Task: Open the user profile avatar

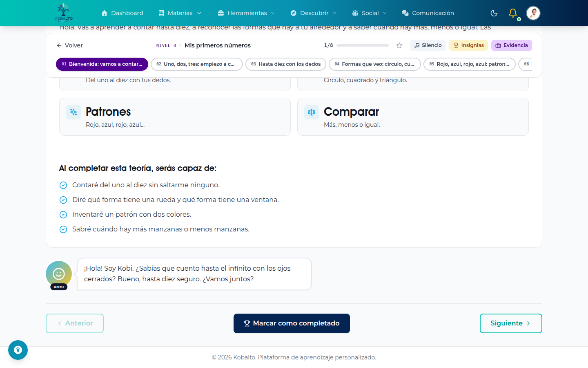Action: tap(533, 13)
